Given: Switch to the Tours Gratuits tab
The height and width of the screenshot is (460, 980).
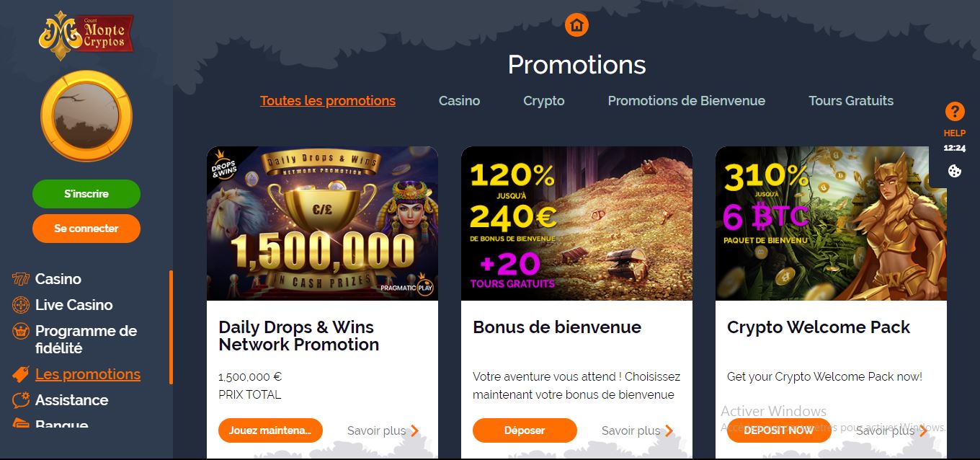Looking at the screenshot, I should pos(851,101).
